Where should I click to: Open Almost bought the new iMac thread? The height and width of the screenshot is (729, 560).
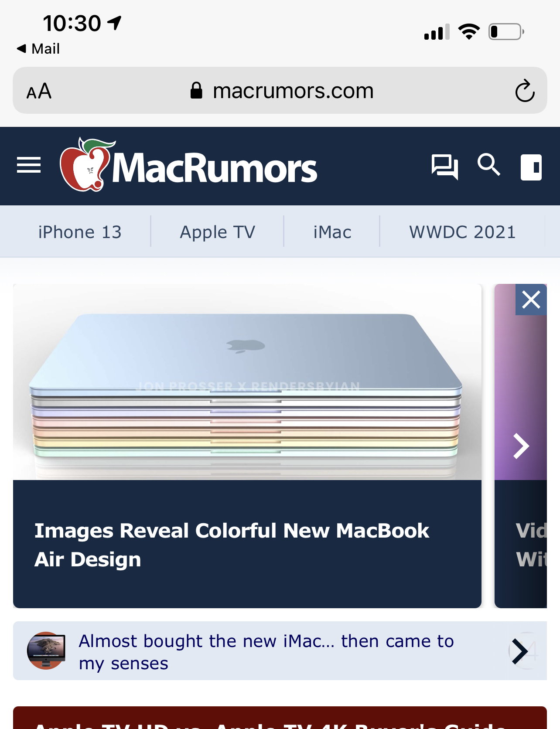coord(266,652)
